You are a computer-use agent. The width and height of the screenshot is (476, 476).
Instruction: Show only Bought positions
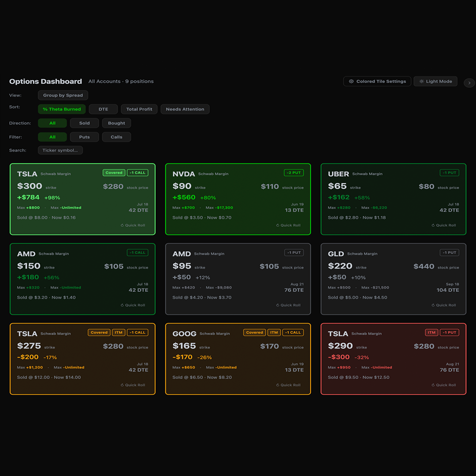point(116,123)
